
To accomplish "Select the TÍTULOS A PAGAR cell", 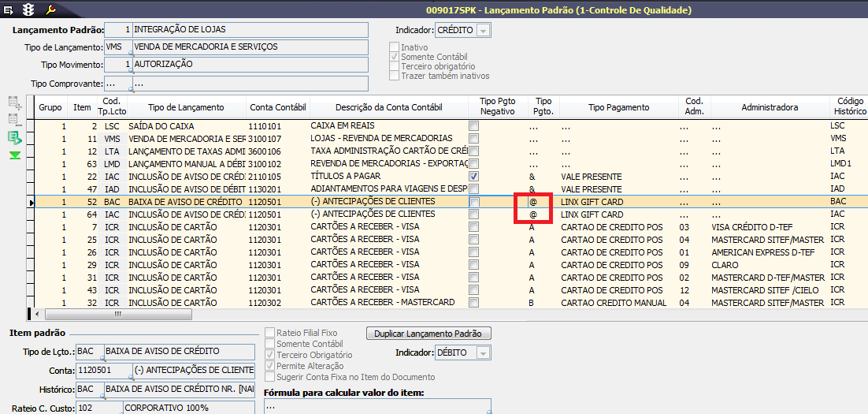I will [388, 177].
